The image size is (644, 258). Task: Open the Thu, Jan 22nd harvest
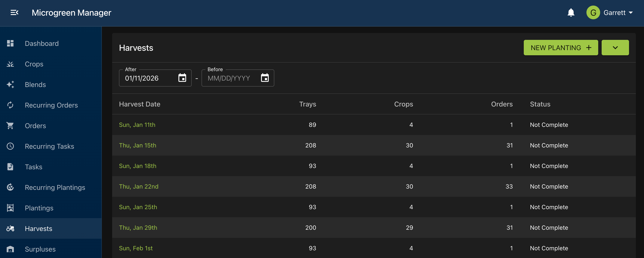click(x=139, y=186)
